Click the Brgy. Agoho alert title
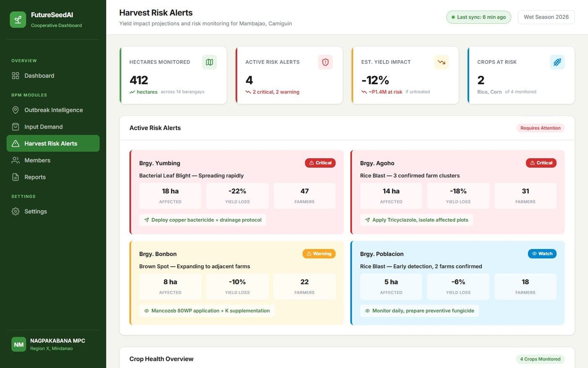The width and height of the screenshot is (588, 368). 377,163
